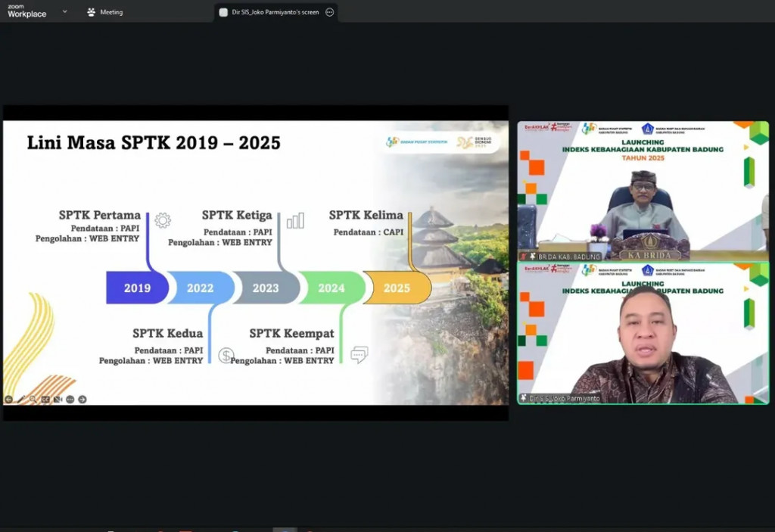
Task: Open the slideshow more options ellipsis
Action: 70,399
